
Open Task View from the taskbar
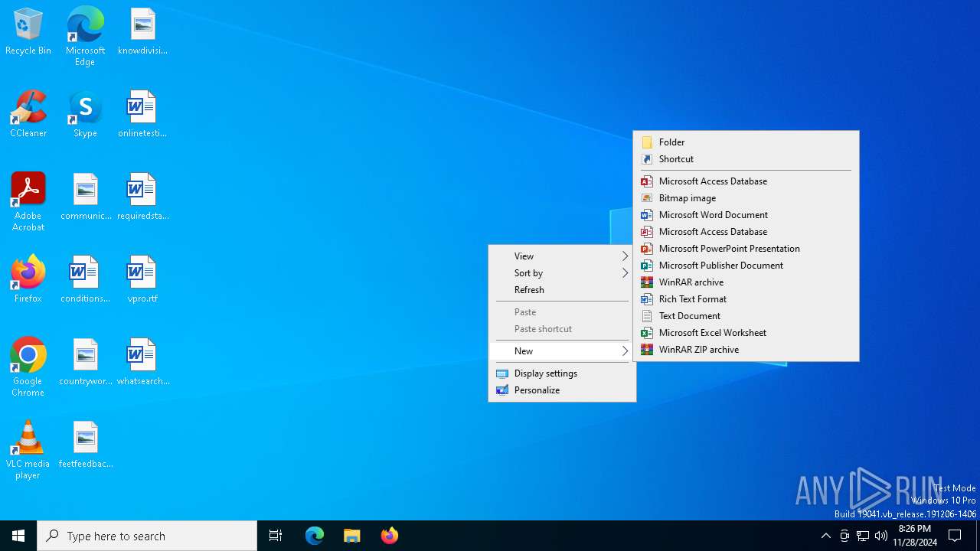tap(276, 536)
